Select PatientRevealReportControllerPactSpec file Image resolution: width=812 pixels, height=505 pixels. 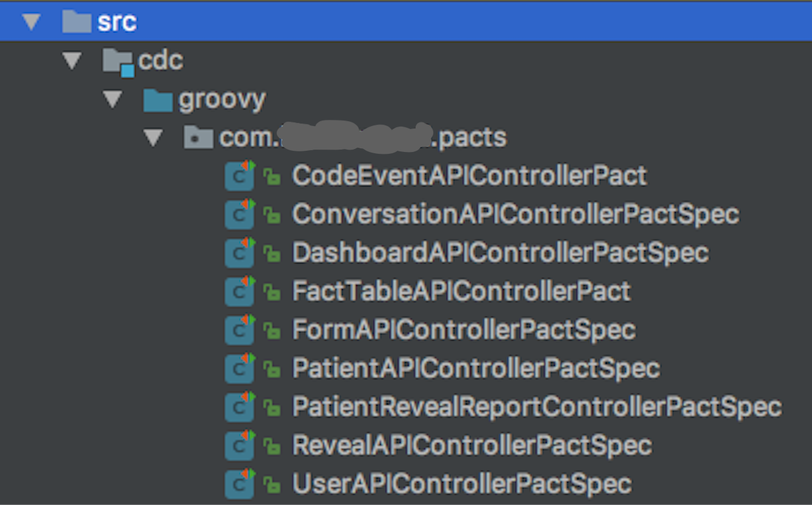[x=537, y=407]
